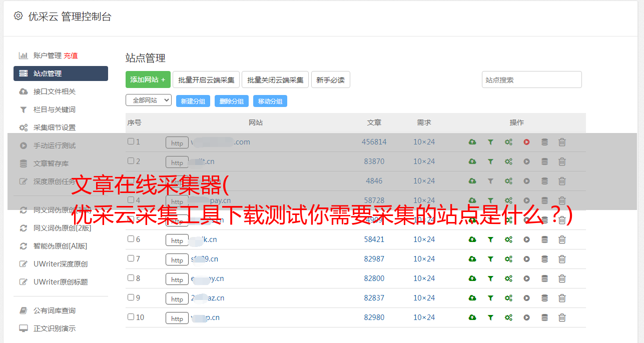The image size is (644, 343).
Task: Open the database icon in row 8
Action: coord(544,278)
